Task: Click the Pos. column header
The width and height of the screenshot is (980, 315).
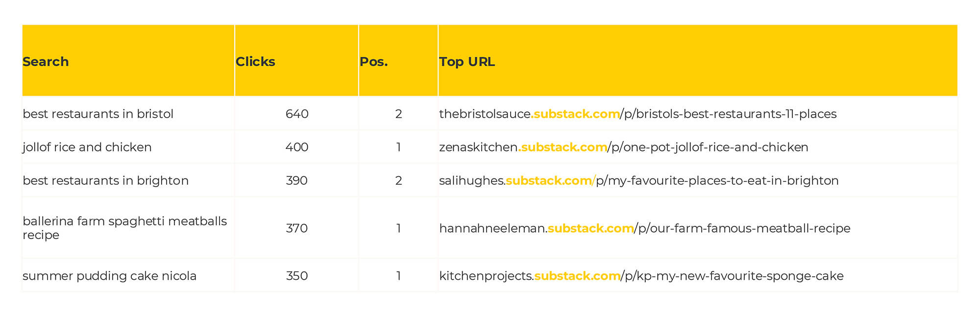Action: tap(373, 62)
